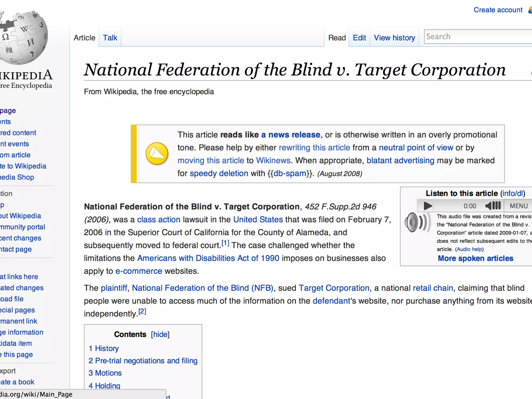Switch to the Talk tab

click(110, 38)
